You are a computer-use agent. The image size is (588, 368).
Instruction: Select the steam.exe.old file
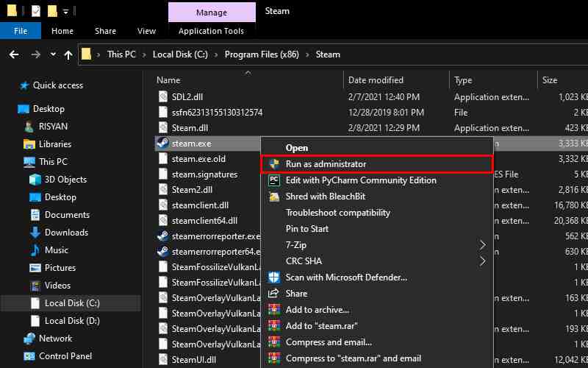click(198, 159)
